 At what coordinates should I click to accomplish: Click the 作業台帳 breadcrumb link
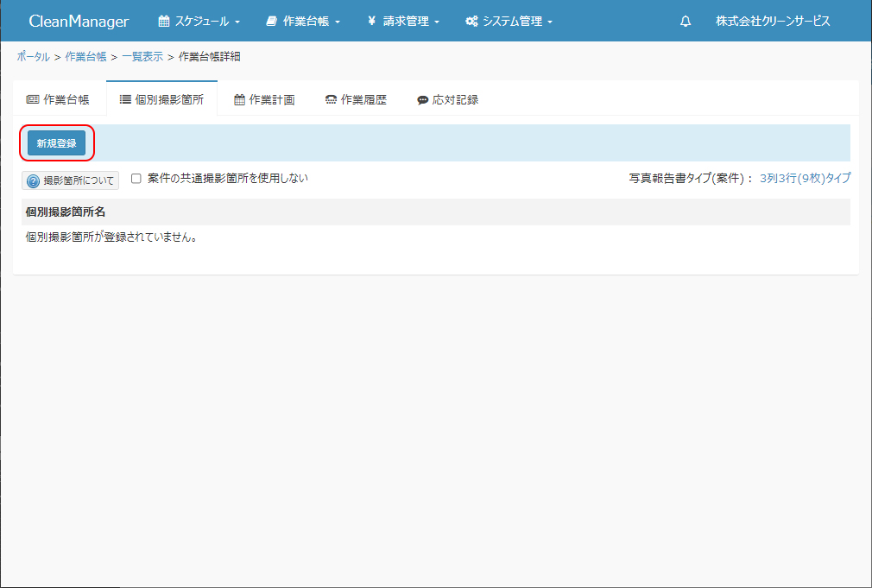tap(85, 57)
